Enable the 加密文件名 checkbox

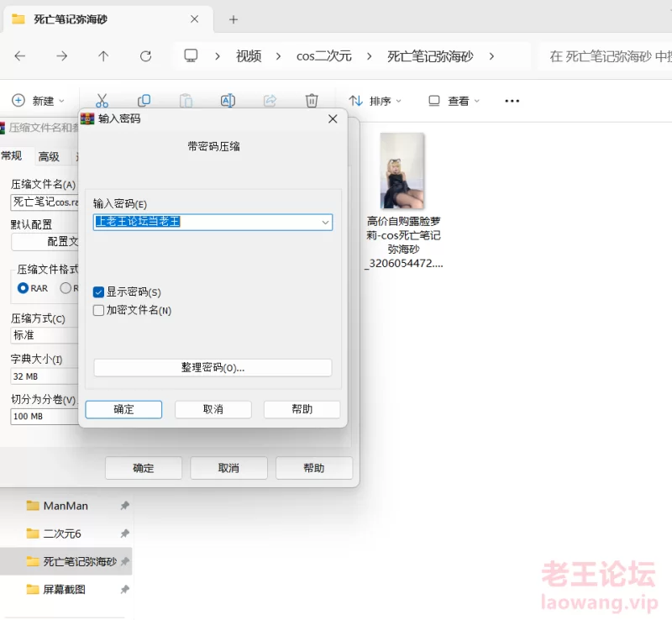(99, 311)
